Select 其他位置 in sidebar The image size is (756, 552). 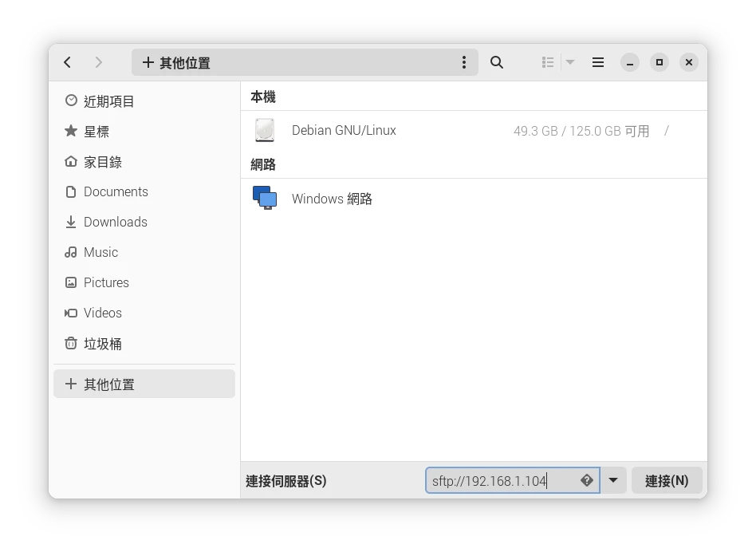[x=144, y=384]
